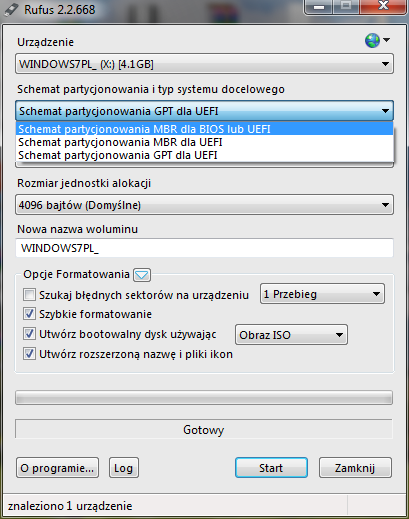Click the volume label field WINDOWS7PL_
Screen dimensions: 409x519
204,248
